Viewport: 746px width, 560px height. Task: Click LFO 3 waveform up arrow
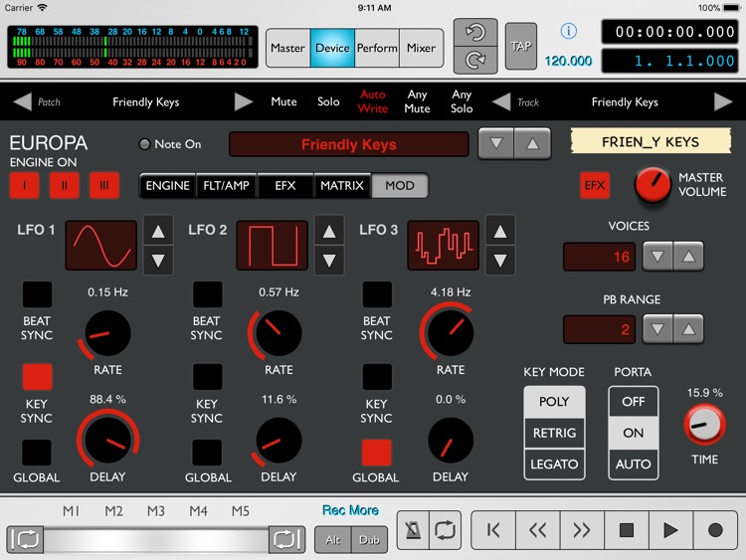coord(500,231)
